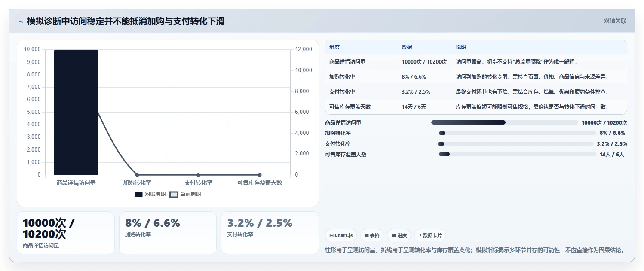Viewport: 644px width, 271px height.
Task: Click the left axis value 5,000
Action: [x=33, y=112]
